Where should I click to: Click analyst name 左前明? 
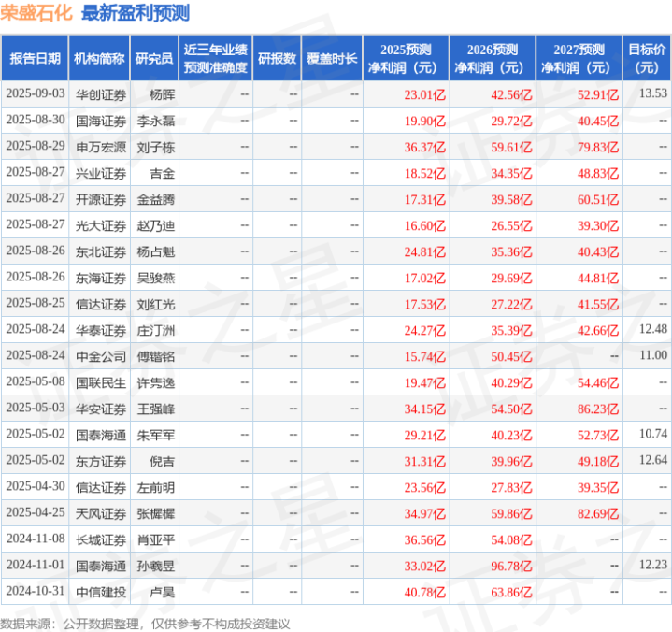point(156,487)
